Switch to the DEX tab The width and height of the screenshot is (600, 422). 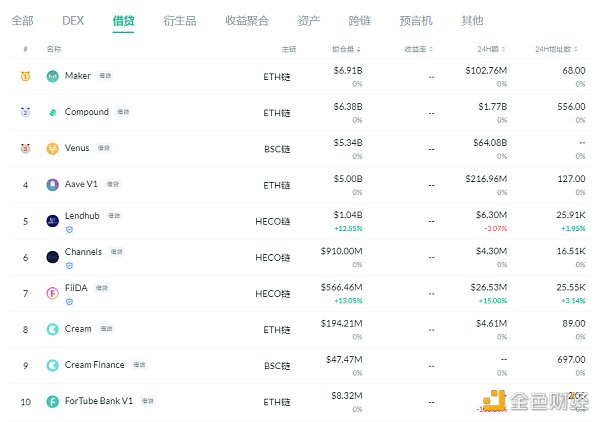coord(73,20)
